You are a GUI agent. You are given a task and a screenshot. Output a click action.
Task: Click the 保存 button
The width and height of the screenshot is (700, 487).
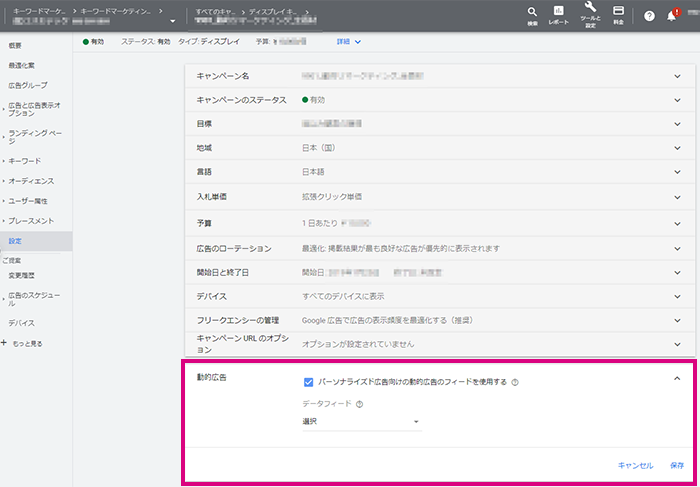pyautogui.click(x=677, y=466)
